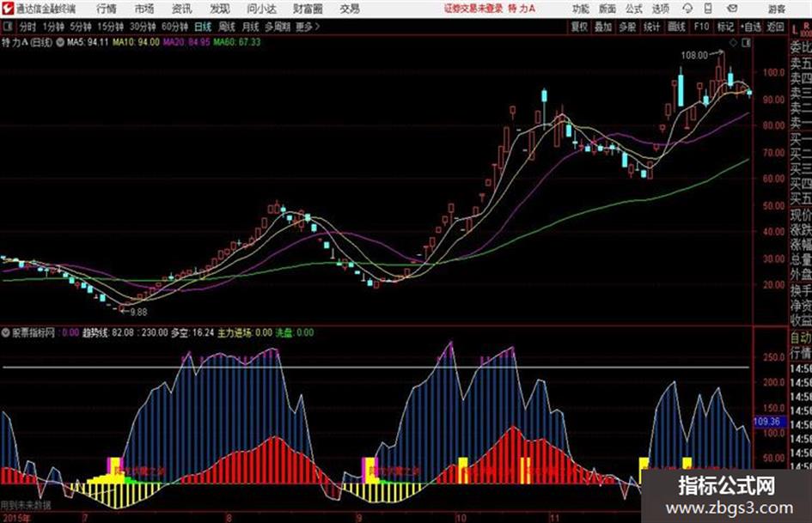Select the 日线 daily period tab
The width and height of the screenshot is (812, 523).
[203, 27]
